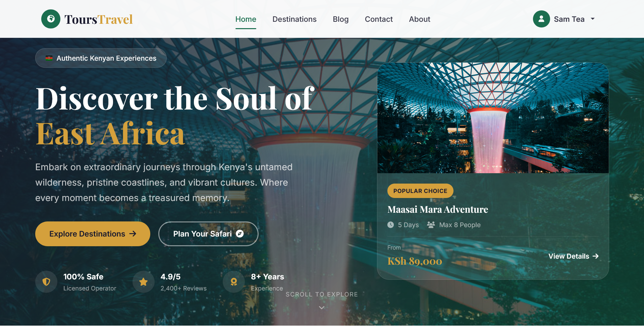Click the Explore Destinations button
This screenshot has height=335, width=644.
(x=93, y=234)
